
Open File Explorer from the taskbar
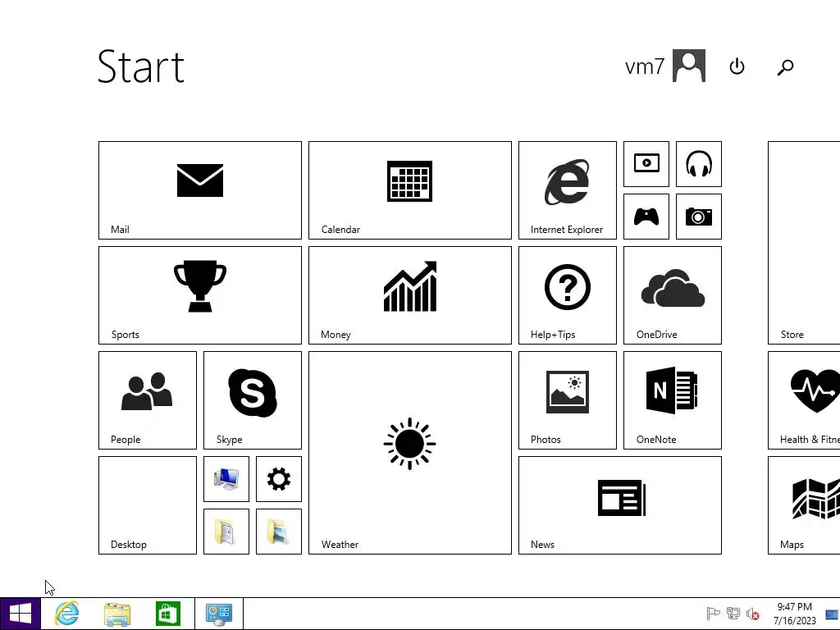pyautogui.click(x=117, y=614)
